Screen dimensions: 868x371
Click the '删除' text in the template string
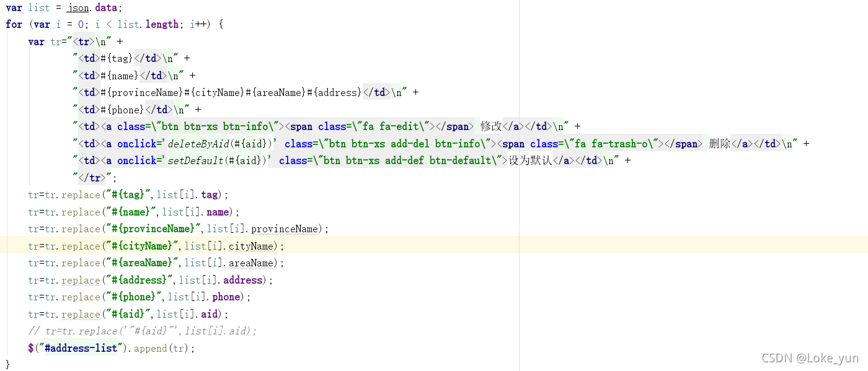point(720,144)
